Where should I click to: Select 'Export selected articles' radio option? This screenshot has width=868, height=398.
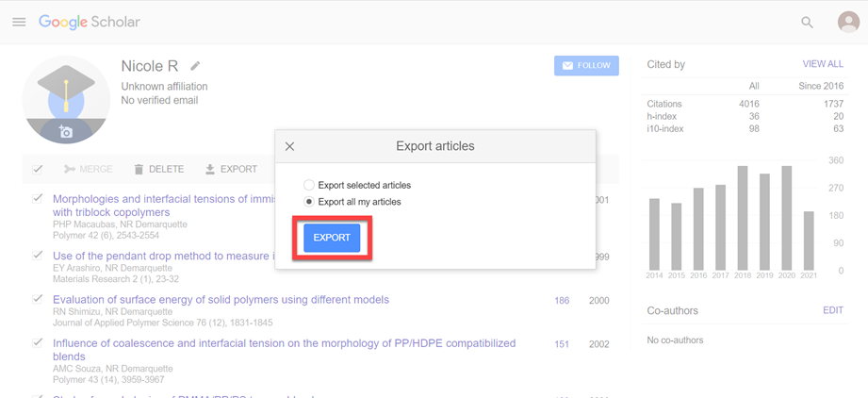coord(309,186)
